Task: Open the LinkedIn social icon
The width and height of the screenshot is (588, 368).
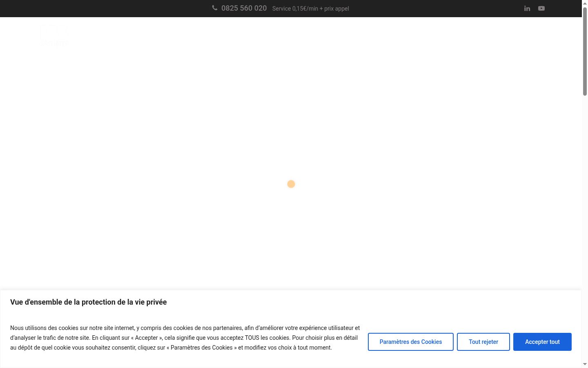Action: (527, 8)
